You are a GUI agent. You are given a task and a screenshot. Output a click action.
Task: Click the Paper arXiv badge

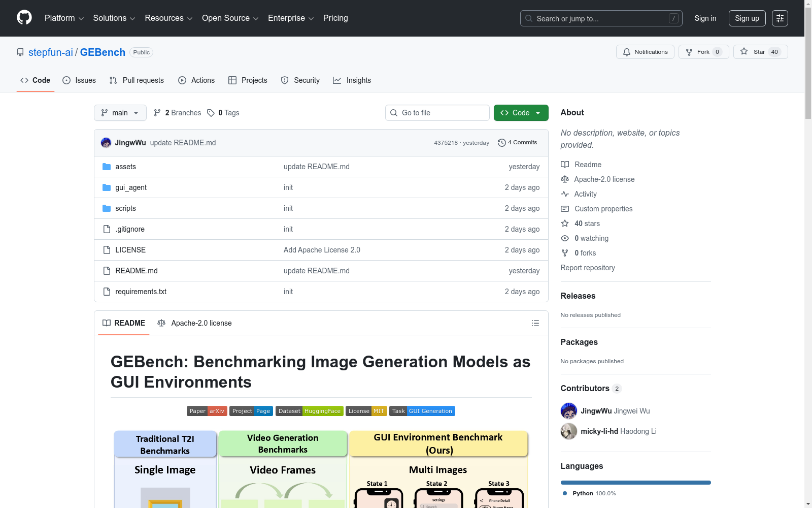click(207, 411)
